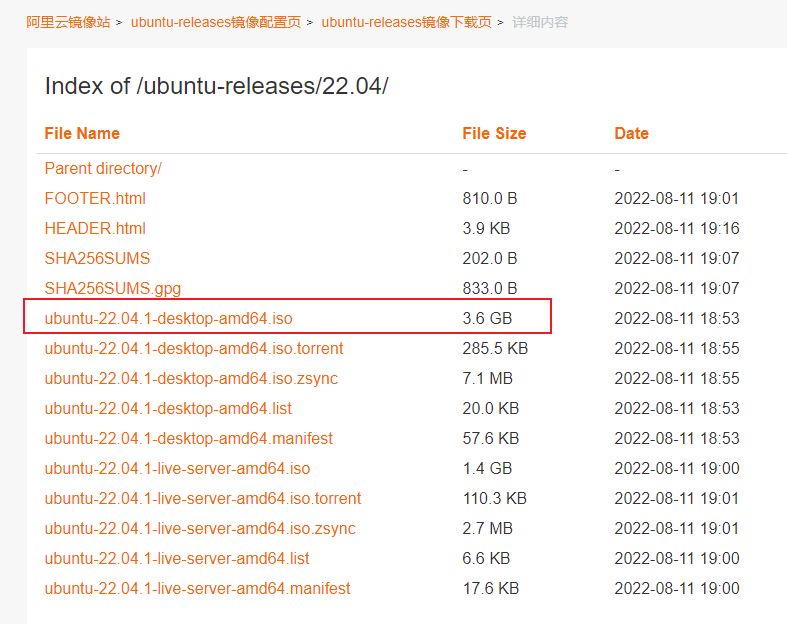
Task: Select the 285.5 KB size value
Action: click(x=495, y=348)
